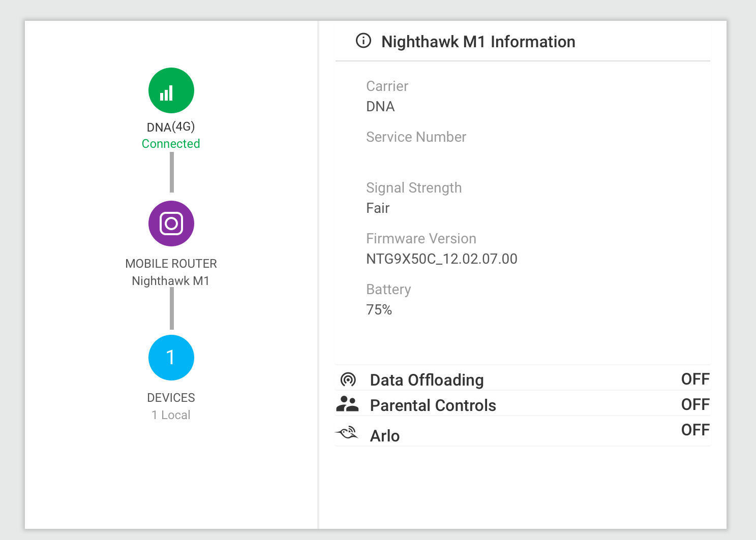The image size is (756, 540).
Task: Click the Carrier field label
Action: pos(387,86)
